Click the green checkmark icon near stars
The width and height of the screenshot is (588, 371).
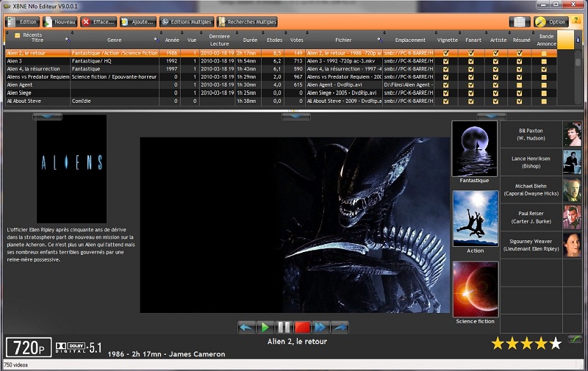point(575,339)
